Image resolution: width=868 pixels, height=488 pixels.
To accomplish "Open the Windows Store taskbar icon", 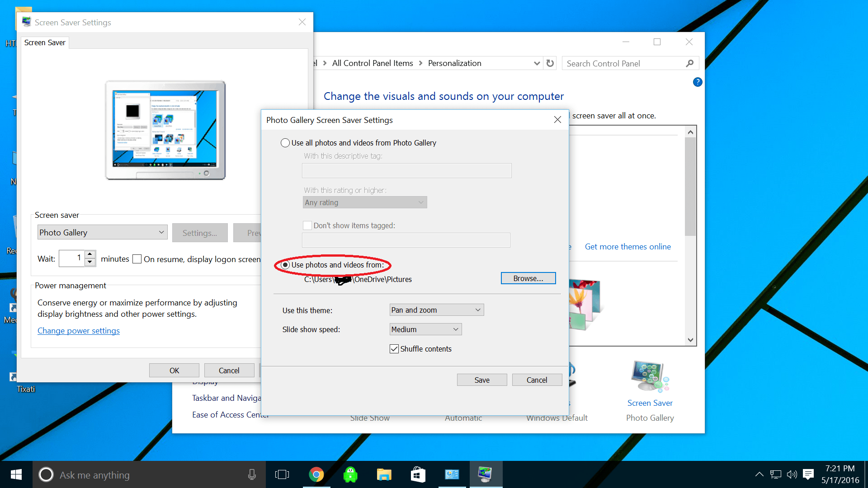I will [x=418, y=474].
